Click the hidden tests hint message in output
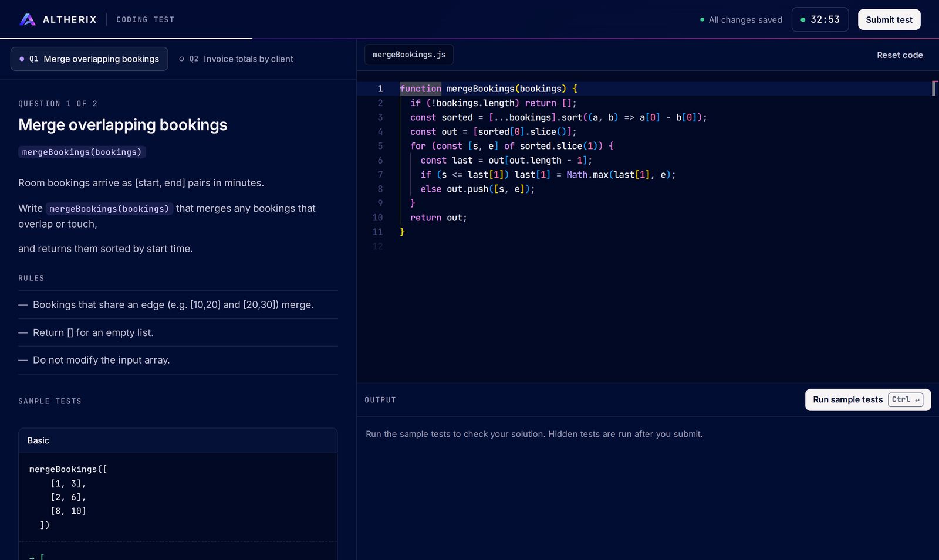Screen dimensions: 939x560 click(x=534, y=434)
